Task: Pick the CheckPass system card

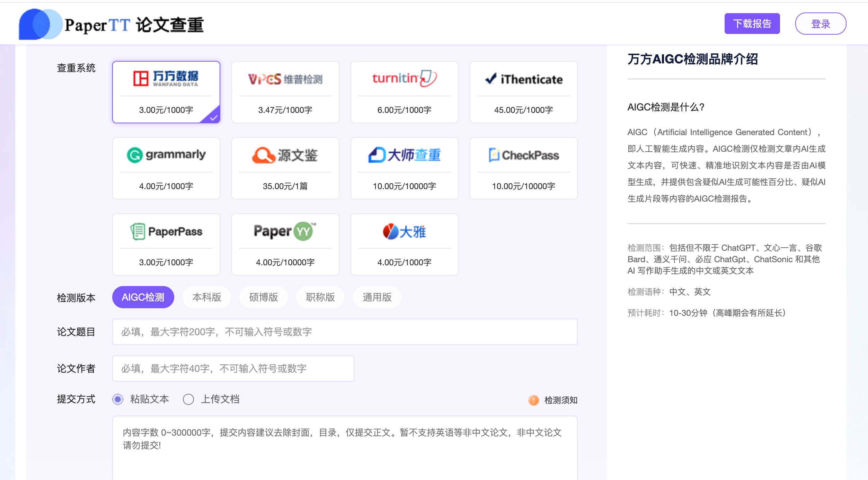Action: 524,168
